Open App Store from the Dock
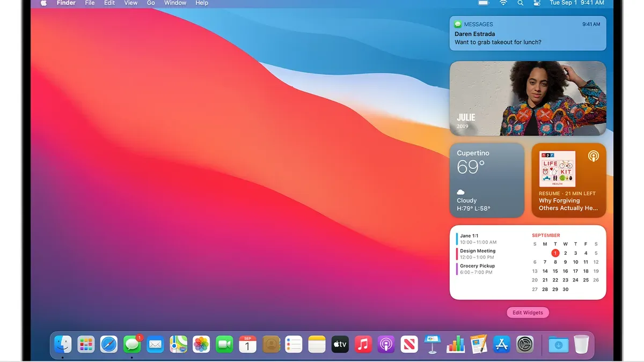Screen dimensions: 644x362 point(502,344)
